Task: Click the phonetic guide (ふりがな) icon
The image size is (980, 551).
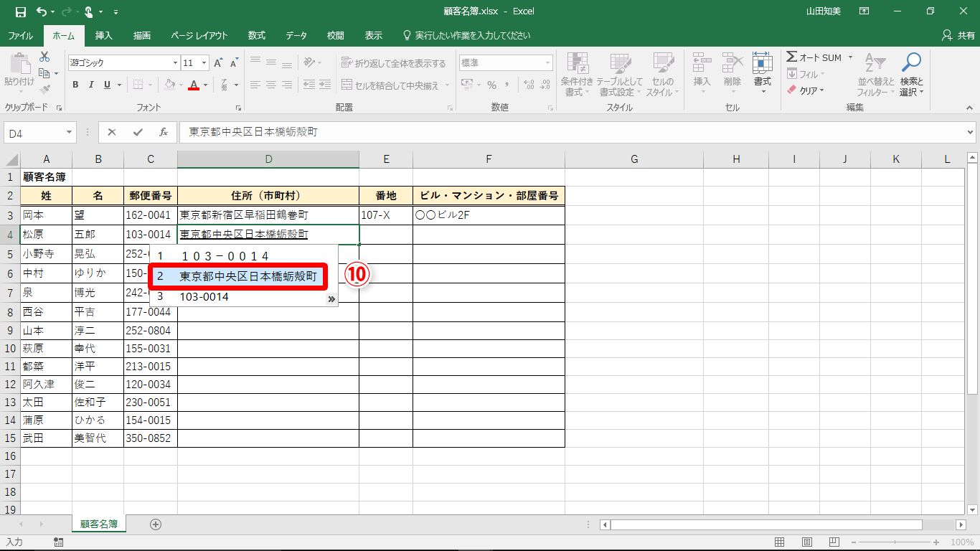Action: (x=225, y=85)
